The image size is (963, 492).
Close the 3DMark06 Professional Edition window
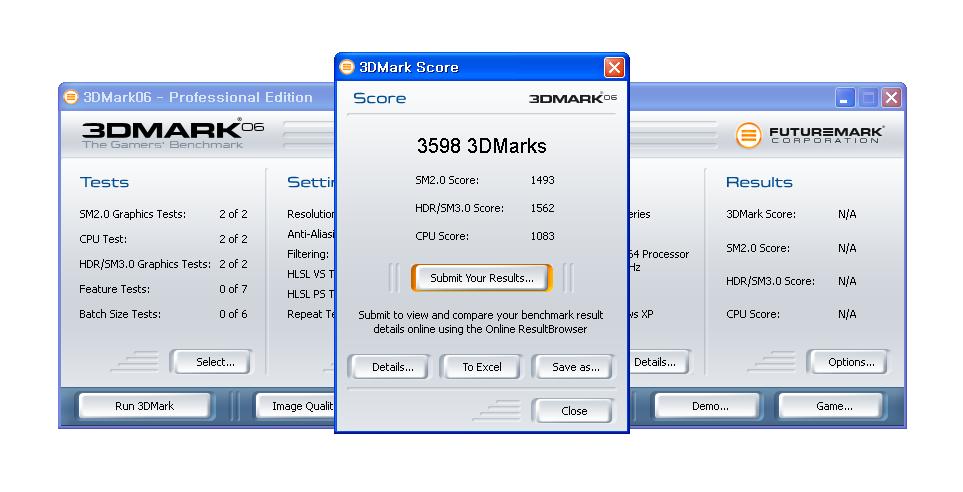pyautogui.click(x=891, y=98)
